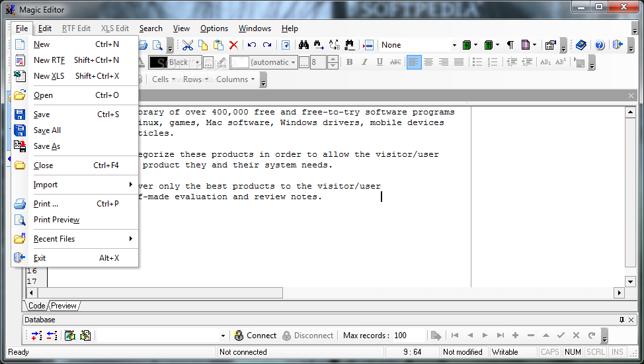Viewport: 644px width, 364px height.
Task: Click the red X Delete icon
Action: point(233,45)
